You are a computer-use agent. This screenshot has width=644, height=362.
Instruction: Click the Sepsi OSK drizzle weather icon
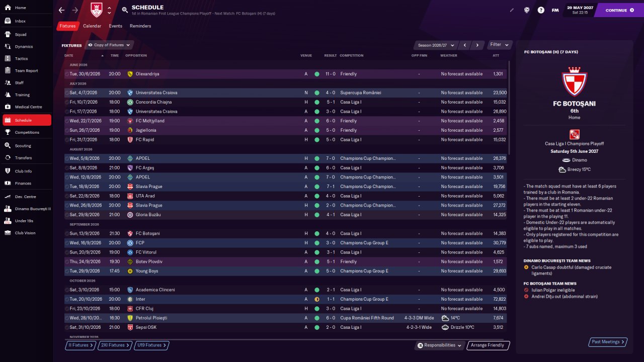(x=446, y=327)
